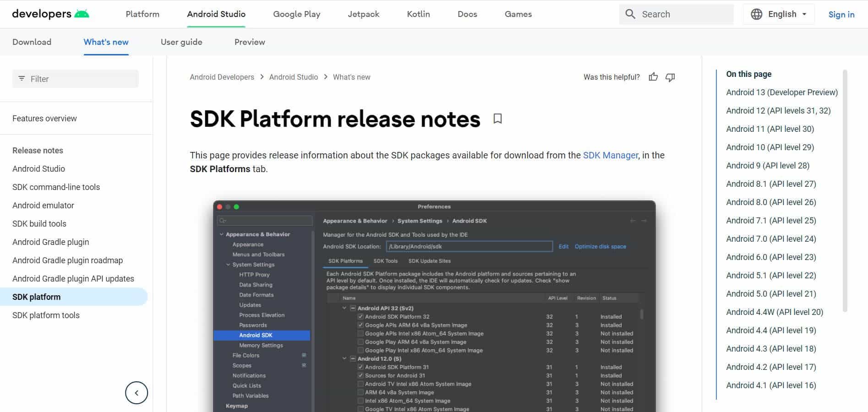Jump to Android 5.1 (API level 22)
Image resolution: width=868 pixels, height=412 pixels.
tap(771, 275)
